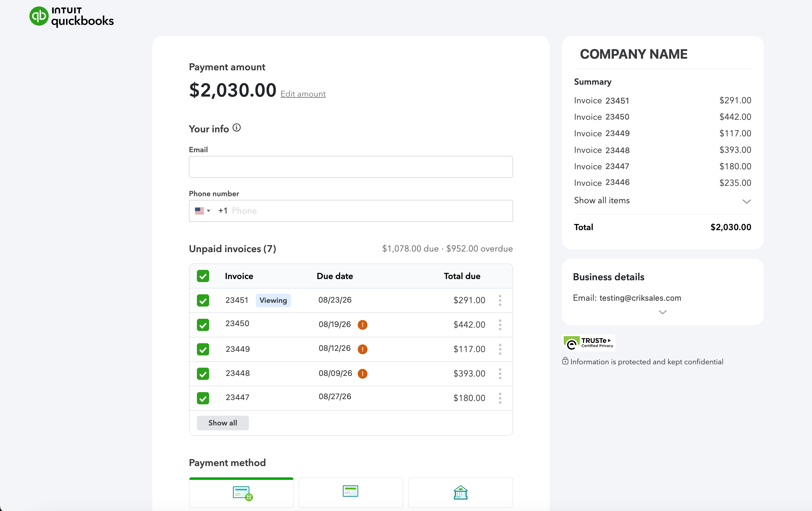The height and width of the screenshot is (511, 812).
Task: Click overdue warning icon for 08/12/26
Action: tap(363, 349)
